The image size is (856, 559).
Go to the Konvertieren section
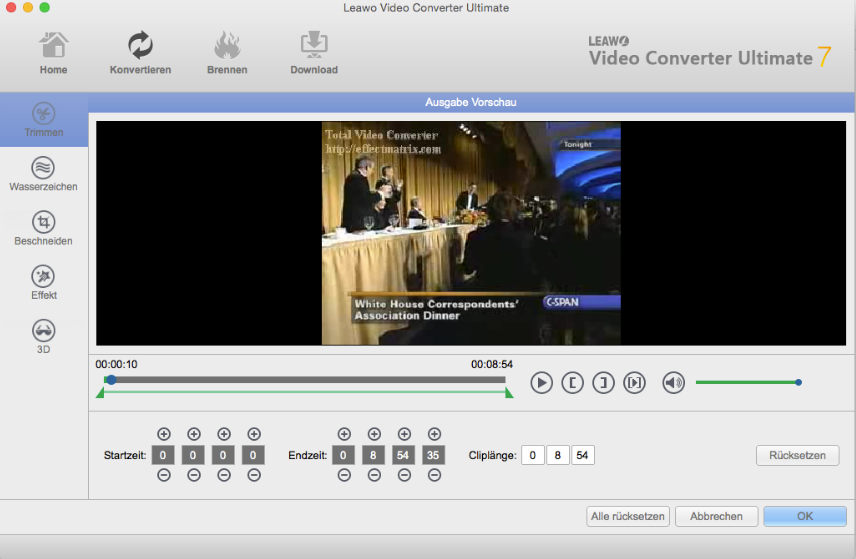pyautogui.click(x=140, y=53)
